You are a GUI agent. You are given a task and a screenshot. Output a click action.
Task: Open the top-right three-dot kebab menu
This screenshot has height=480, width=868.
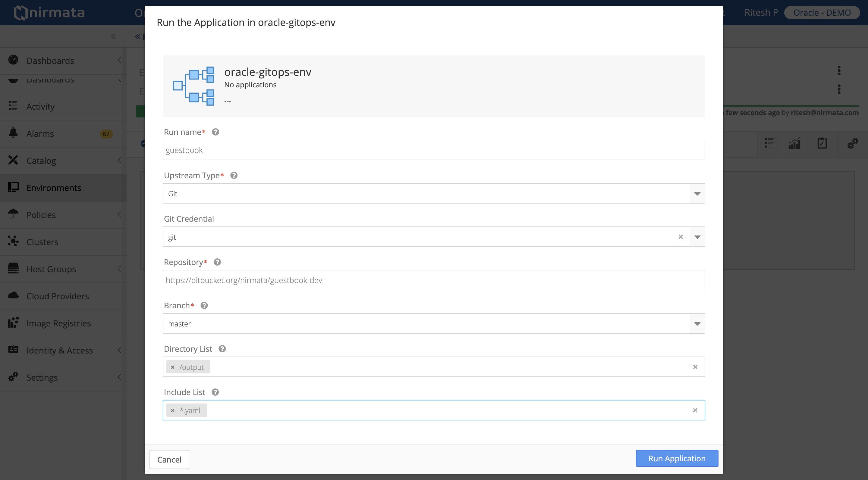pyautogui.click(x=839, y=70)
